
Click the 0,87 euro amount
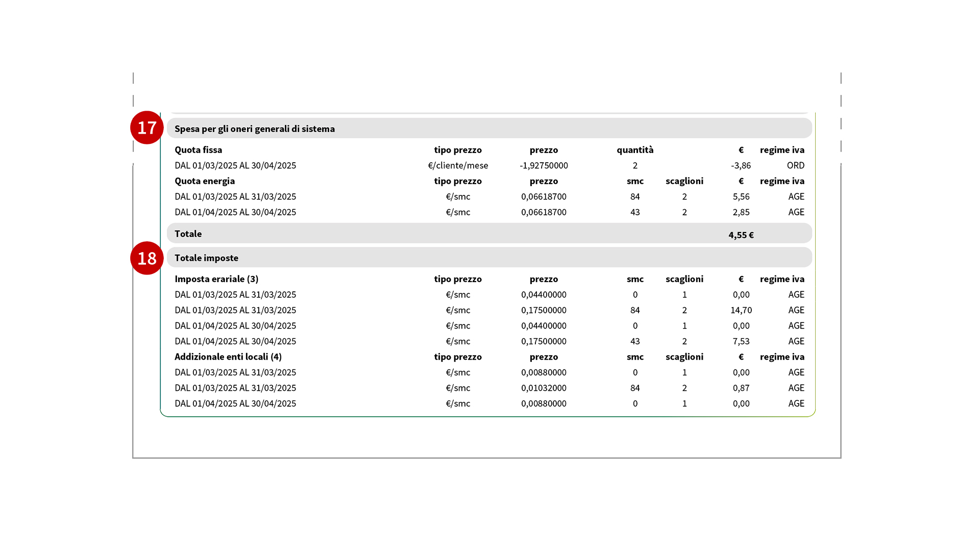coord(741,388)
